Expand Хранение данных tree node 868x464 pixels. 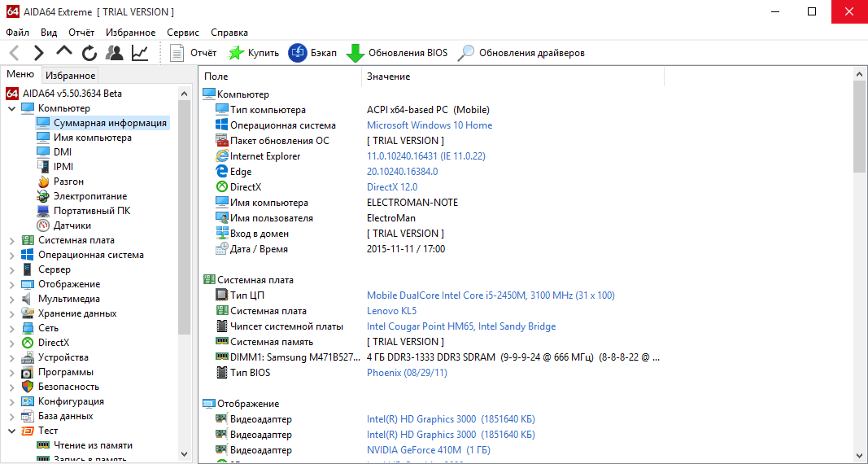(11, 314)
